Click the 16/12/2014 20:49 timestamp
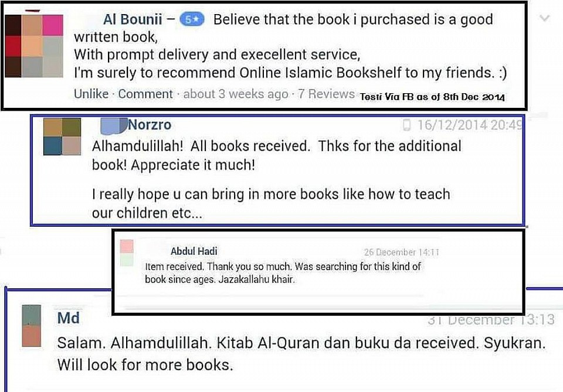The image size is (563, 392). pyautogui.click(x=469, y=125)
